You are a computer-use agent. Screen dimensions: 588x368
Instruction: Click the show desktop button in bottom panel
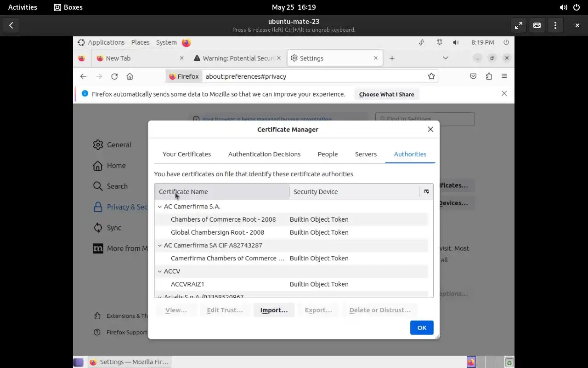coord(79,362)
